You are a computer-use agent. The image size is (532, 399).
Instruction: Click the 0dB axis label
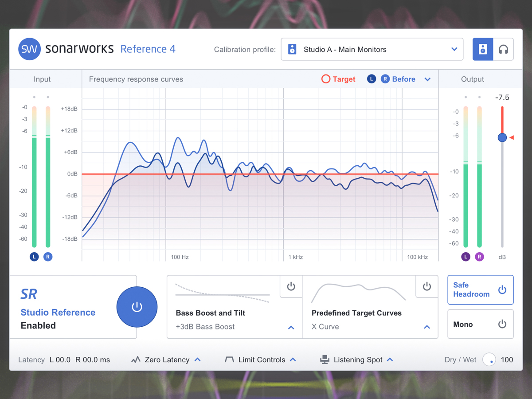click(72, 174)
